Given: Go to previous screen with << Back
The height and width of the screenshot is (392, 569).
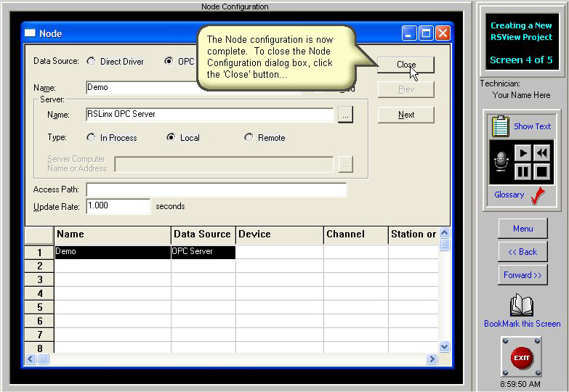Looking at the screenshot, I should click(x=523, y=252).
